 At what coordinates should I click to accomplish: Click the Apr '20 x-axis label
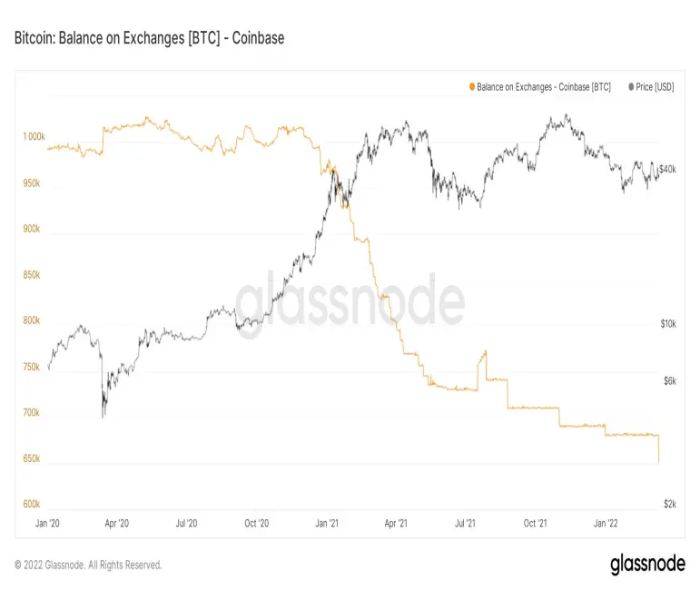coord(116,523)
